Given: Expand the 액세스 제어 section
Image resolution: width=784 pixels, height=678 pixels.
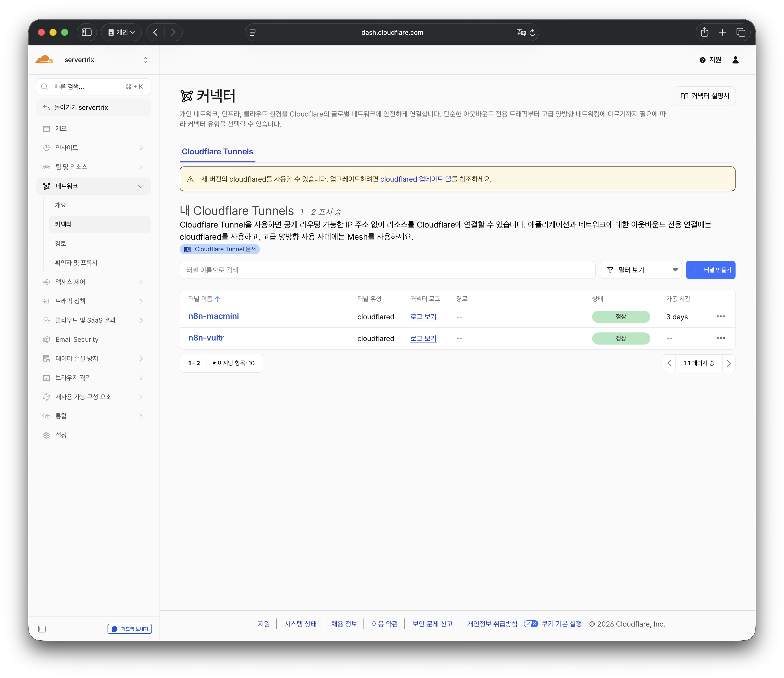Looking at the screenshot, I should tap(93, 282).
